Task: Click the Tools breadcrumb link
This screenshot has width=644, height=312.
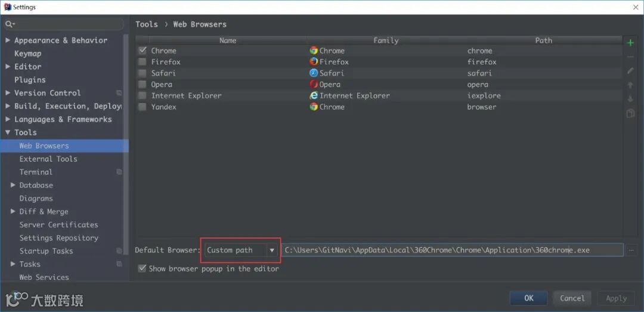Action: [x=147, y=24]
